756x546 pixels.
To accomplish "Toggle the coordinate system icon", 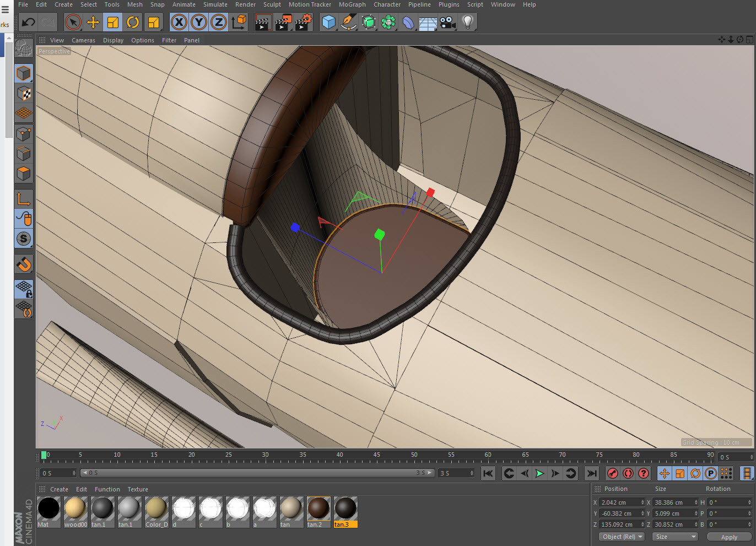I will coord(239,22).
